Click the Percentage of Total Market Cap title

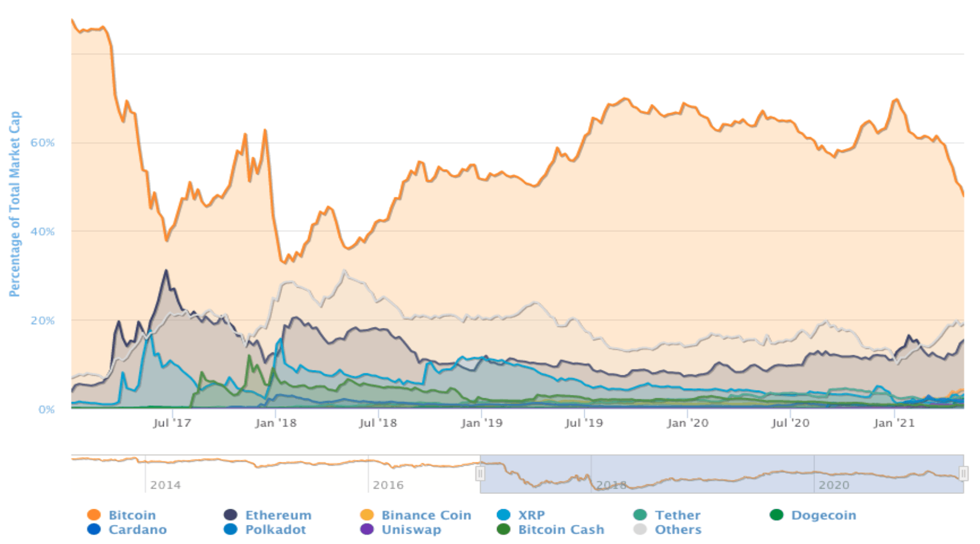click(15, 204)
